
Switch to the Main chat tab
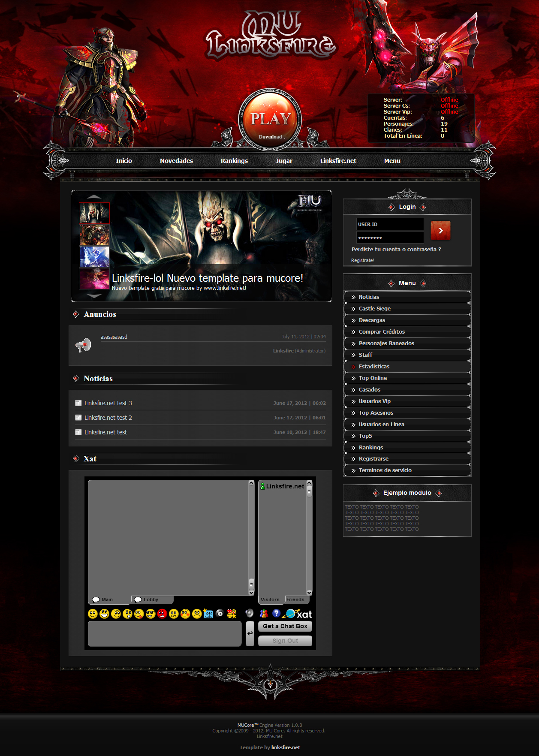109,599
